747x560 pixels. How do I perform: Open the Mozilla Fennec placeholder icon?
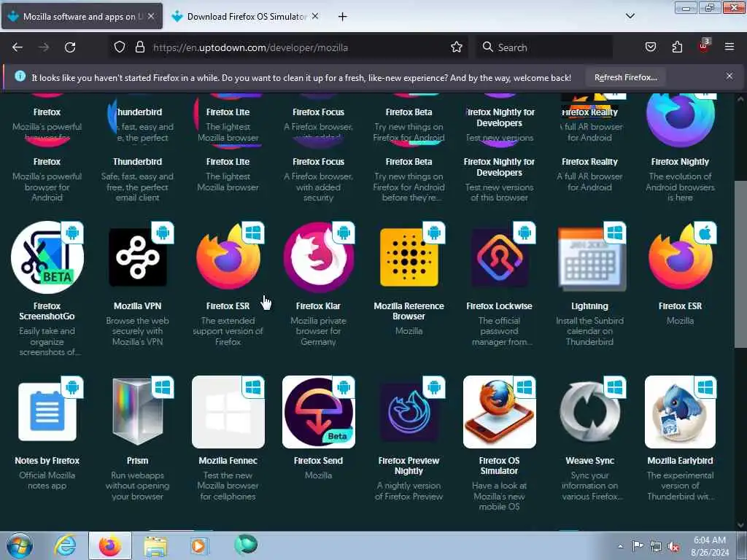click(228, 412)
